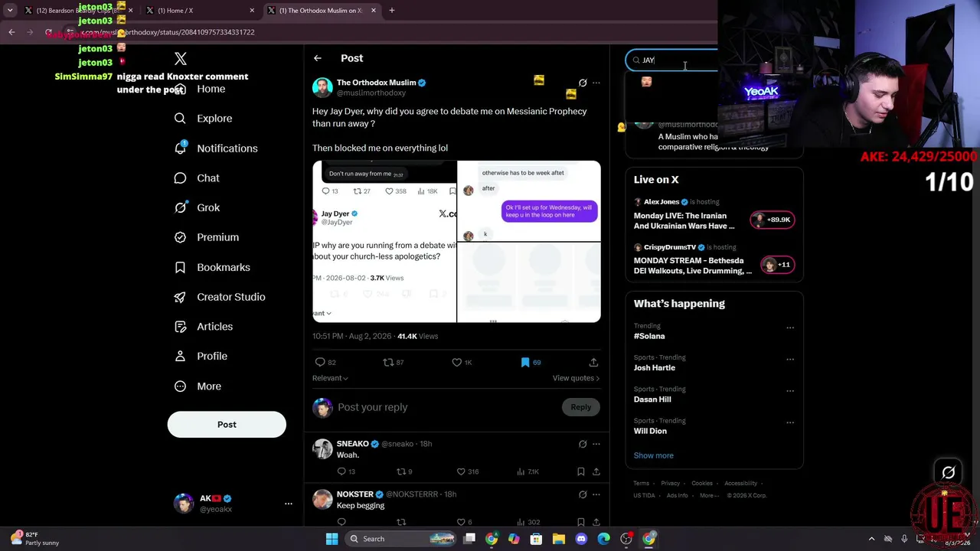Open Premium in the left navigation

click(x=206, y=237)
